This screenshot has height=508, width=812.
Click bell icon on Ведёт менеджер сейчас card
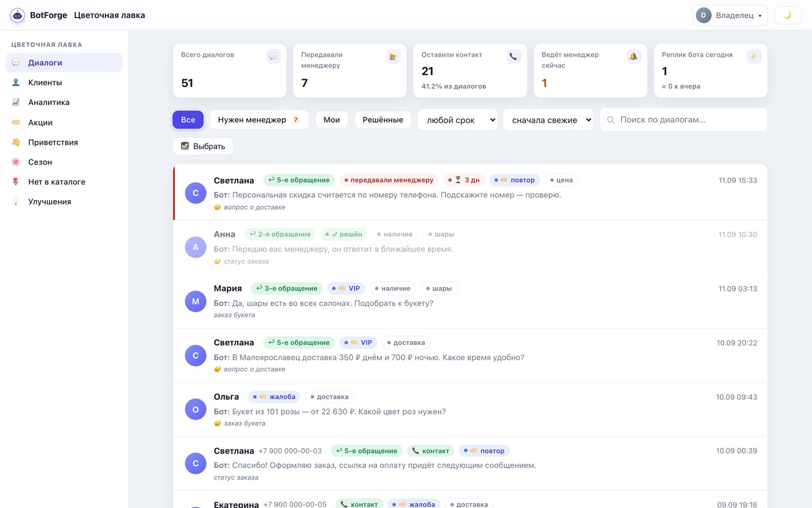[x=634, y=56]
